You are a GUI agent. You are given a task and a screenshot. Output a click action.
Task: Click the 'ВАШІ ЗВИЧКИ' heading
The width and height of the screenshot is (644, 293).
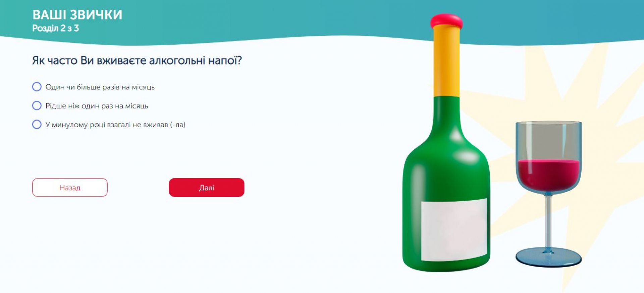pyautogui.click(x=77, y=15)
